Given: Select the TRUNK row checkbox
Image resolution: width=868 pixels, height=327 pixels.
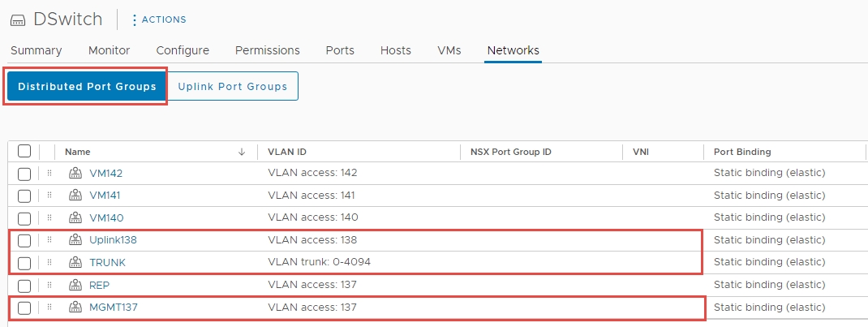Looking at the screenshot, I should [x=24, y=263].
